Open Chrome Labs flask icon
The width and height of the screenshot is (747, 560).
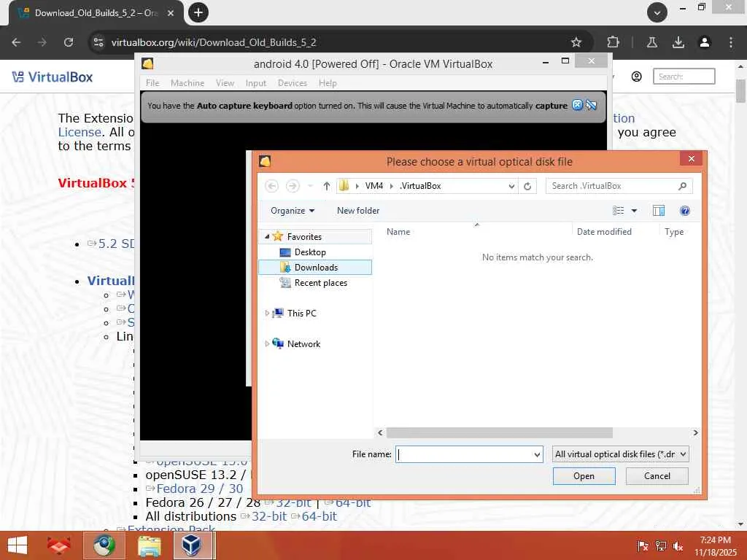coord(652,42)
